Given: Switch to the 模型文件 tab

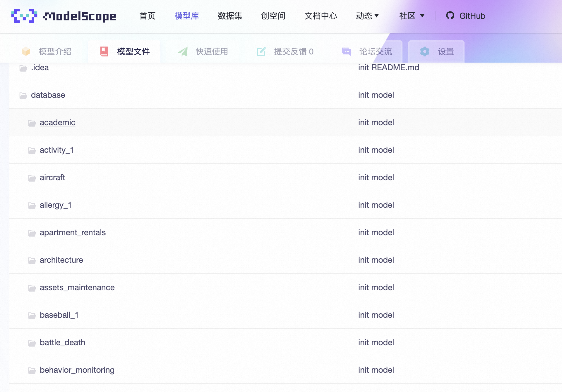Looking at the screenshot, I should [x=125, y=51].
